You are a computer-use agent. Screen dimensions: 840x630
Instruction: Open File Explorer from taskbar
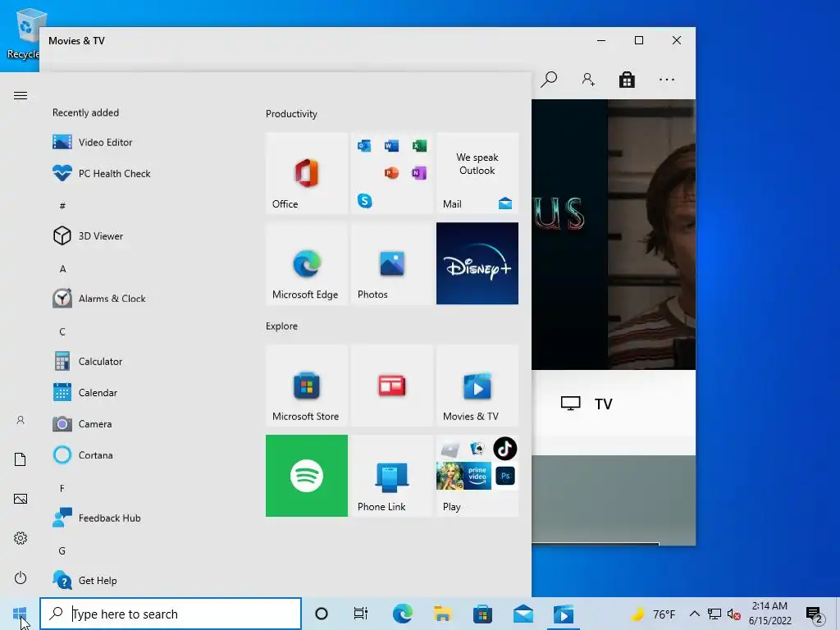point(442,614)
